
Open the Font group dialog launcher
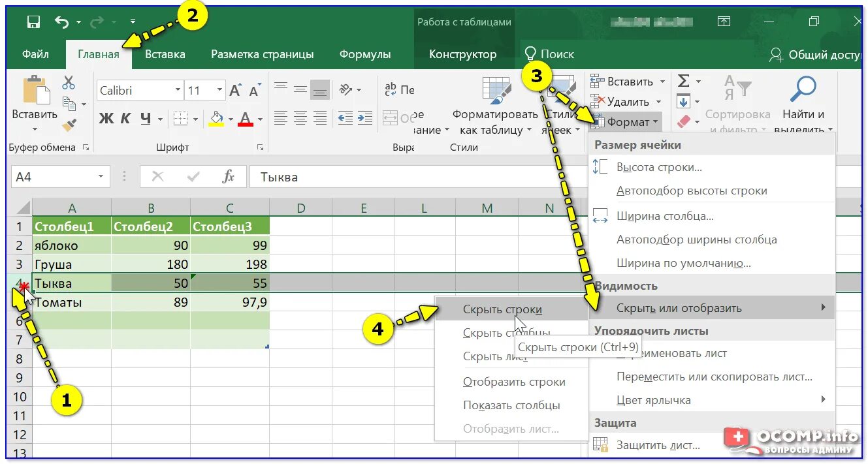pos(260,147)
